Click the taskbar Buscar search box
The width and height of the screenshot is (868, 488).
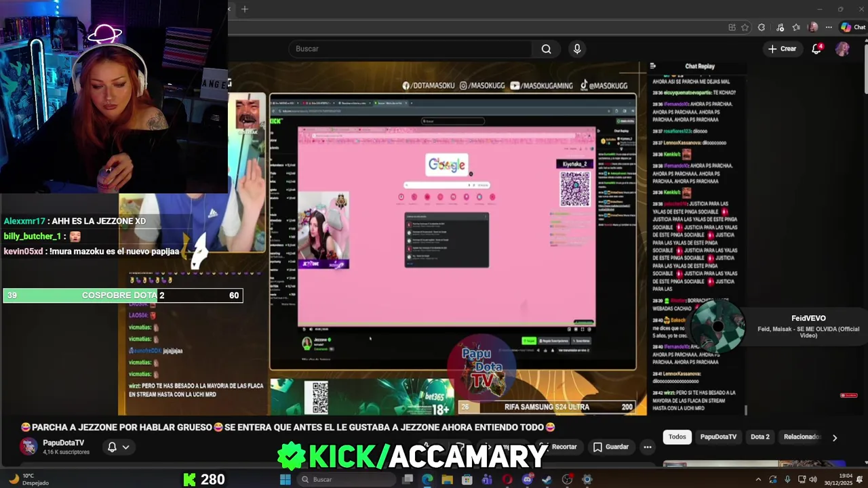click(347, 479)
